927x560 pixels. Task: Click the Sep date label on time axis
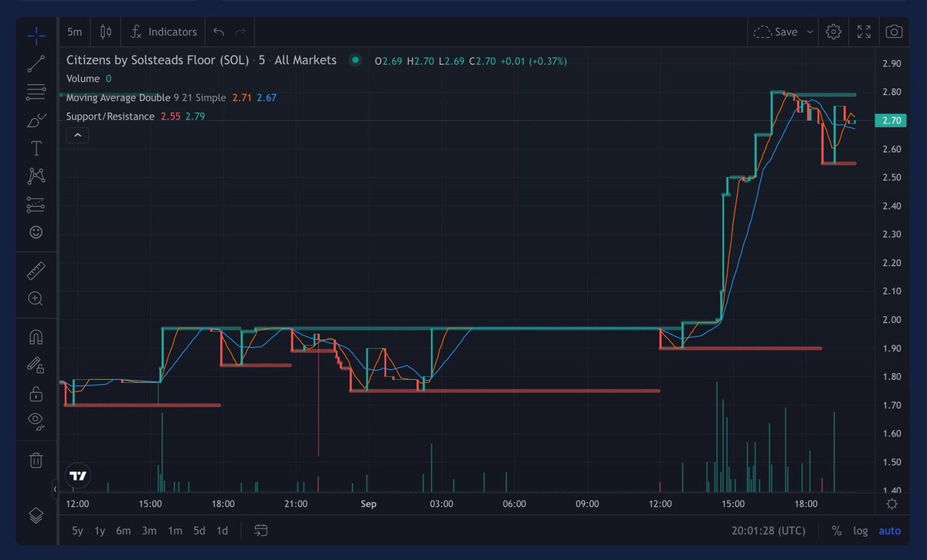(x=368, y=504)
